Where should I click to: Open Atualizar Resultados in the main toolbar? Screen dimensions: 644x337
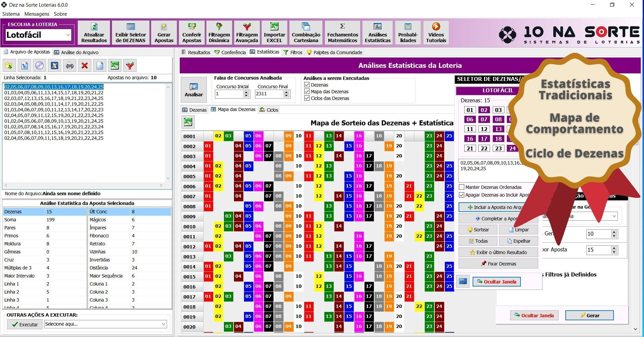pos(94,33)
